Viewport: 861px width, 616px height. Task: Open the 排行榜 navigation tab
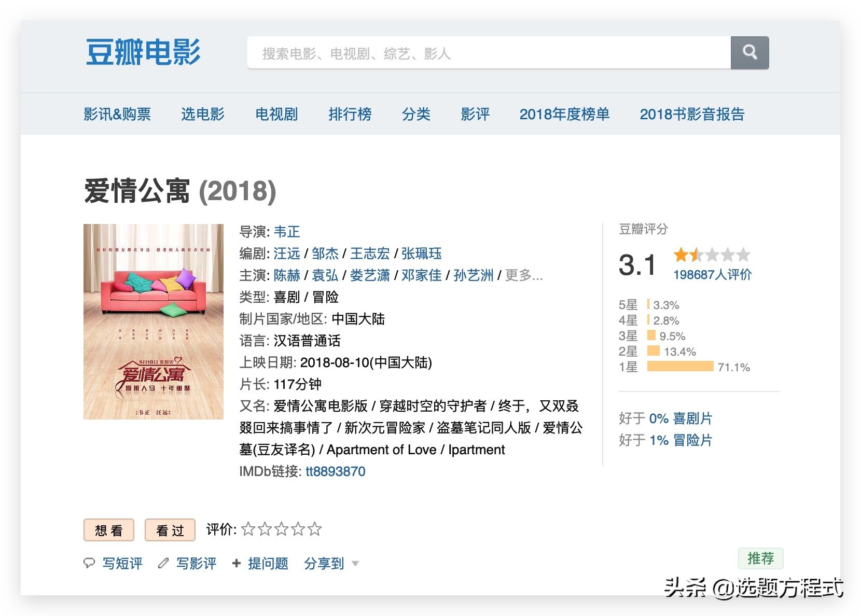(x=350, y=114)
